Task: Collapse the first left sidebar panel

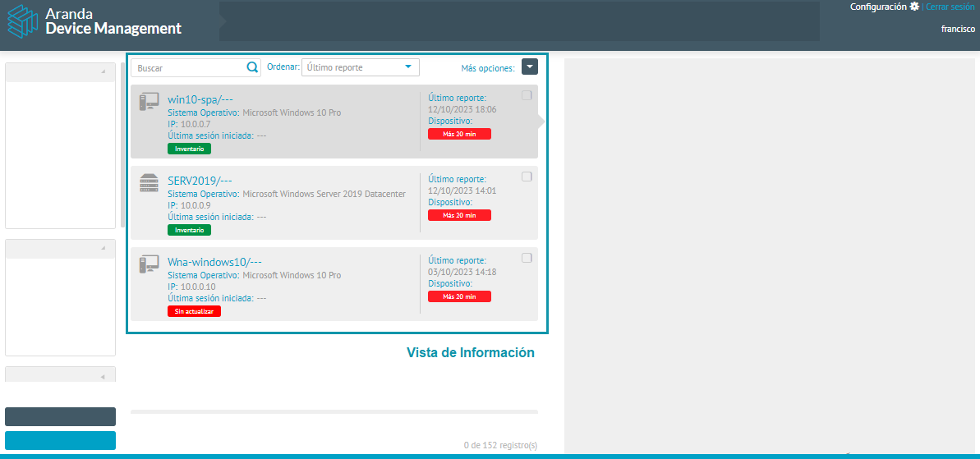Action: click(x=104, y=71)
